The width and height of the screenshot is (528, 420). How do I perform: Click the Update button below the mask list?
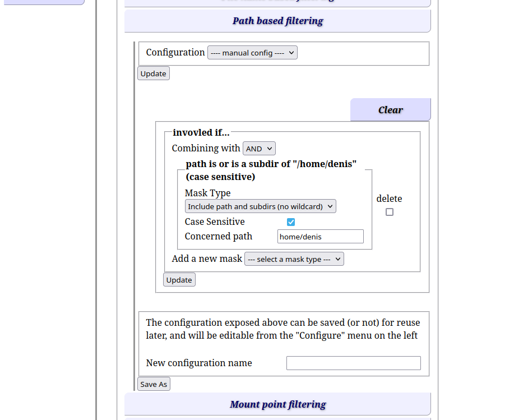tap(179, 280)
